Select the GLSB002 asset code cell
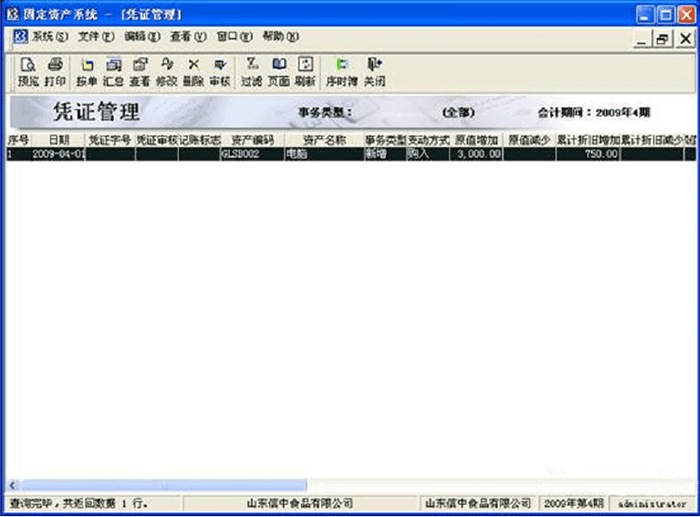The image size is (700, 517). pos(253,154)
